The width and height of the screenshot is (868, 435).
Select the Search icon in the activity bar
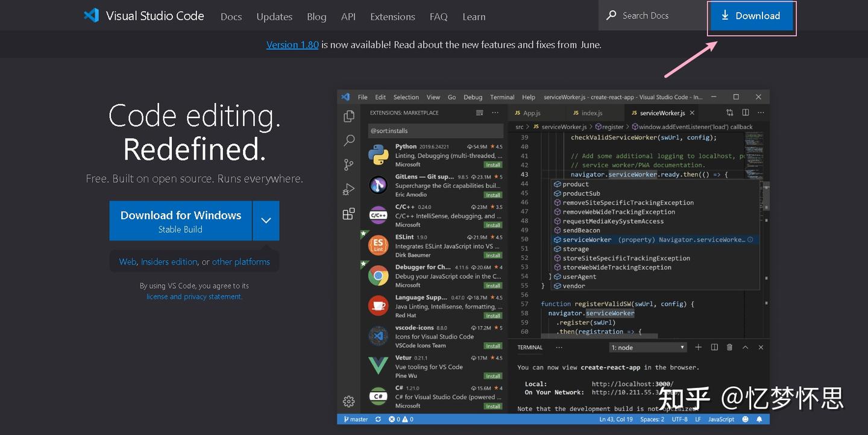tap(348, 140)
